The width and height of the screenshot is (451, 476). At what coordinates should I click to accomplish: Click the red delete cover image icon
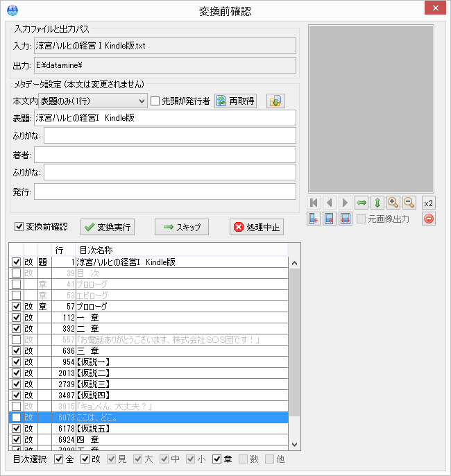point(429,219)
